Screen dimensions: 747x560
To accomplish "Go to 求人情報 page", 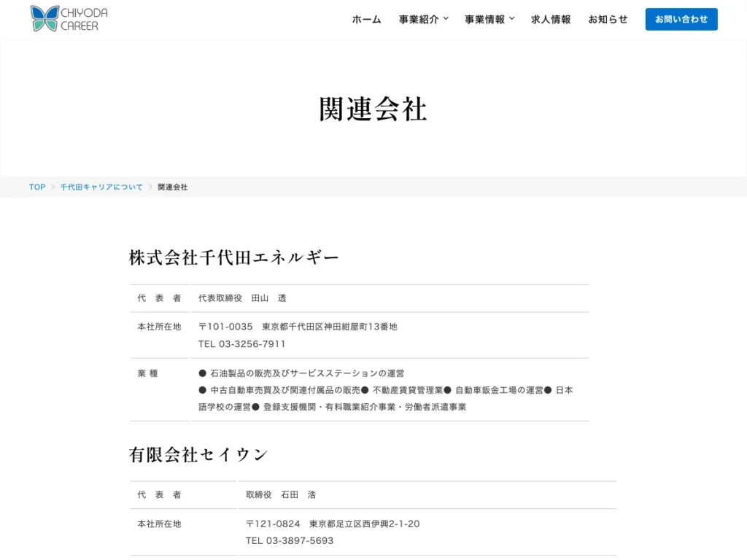I will 551,20.
